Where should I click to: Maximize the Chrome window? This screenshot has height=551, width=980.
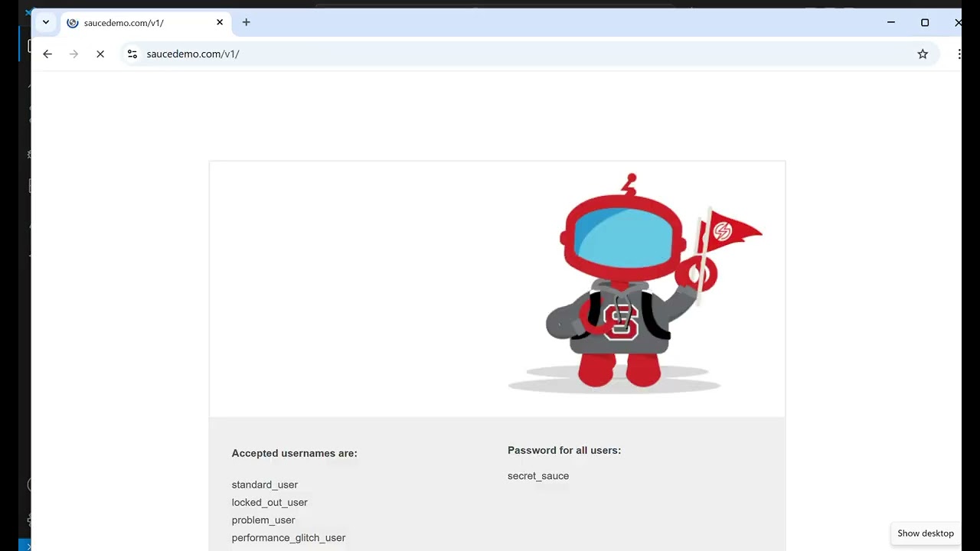pyautogui.click(x=925, y=22)
